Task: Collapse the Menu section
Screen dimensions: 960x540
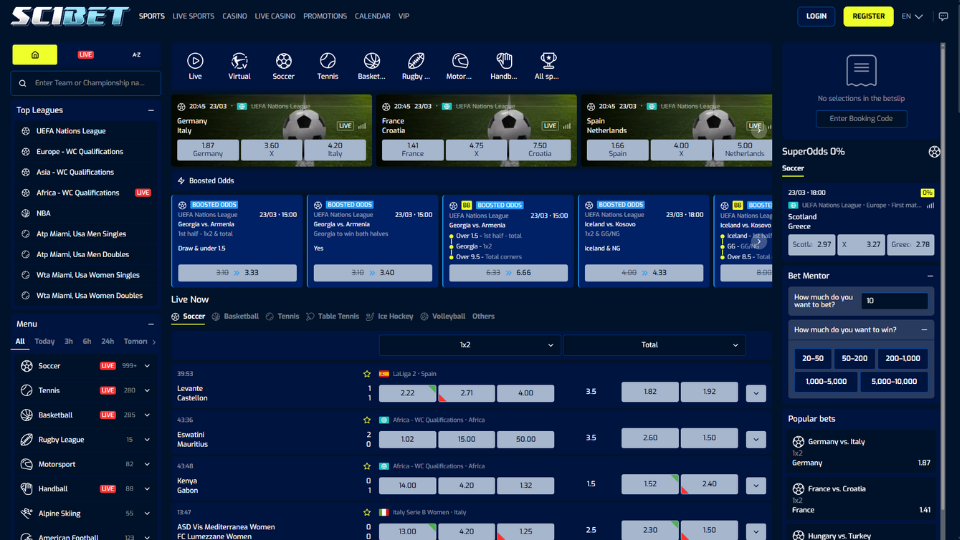Action: click(151, 324)
